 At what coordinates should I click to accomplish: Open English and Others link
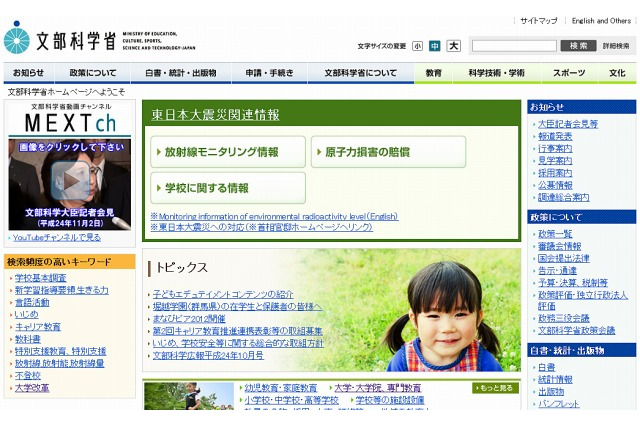coord(601,21)
